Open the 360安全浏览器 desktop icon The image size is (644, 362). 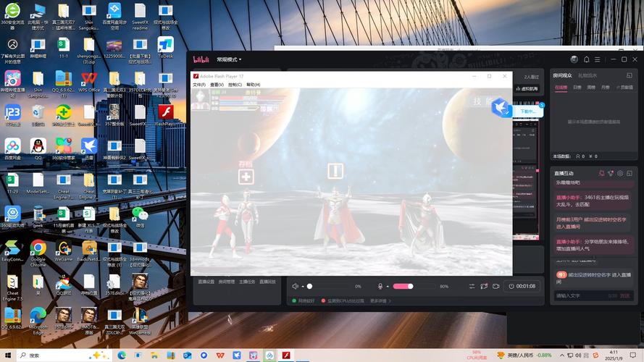[12, 17]
